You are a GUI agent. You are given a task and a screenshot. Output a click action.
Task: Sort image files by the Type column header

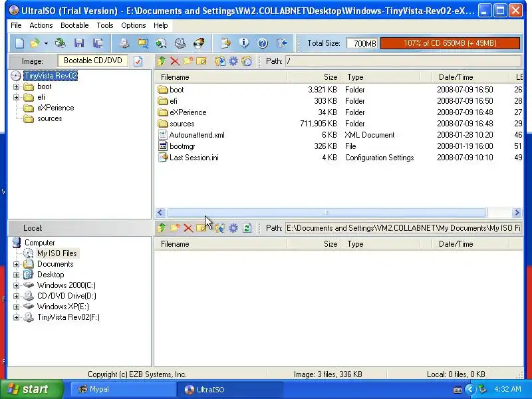coord(380,77)
